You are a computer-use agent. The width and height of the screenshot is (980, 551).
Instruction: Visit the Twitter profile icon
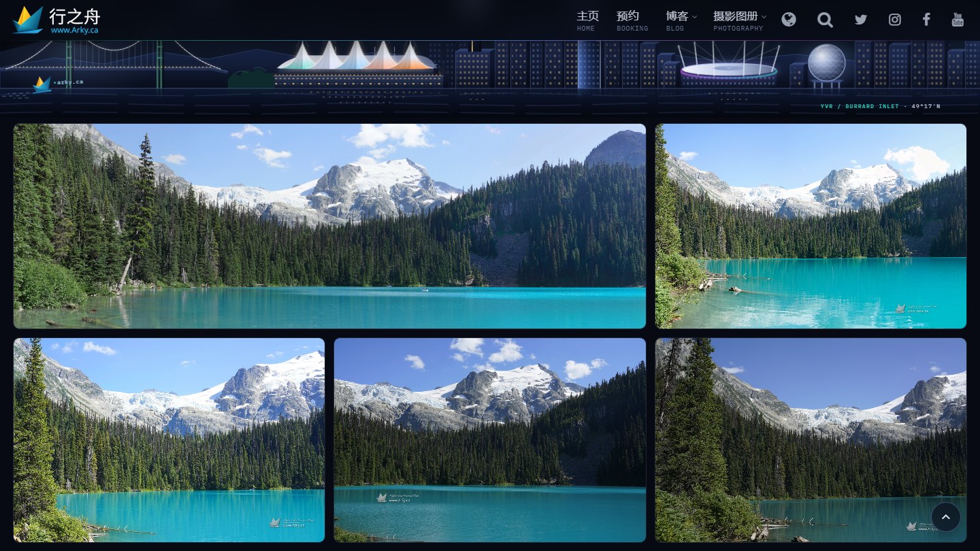point(861,20)
